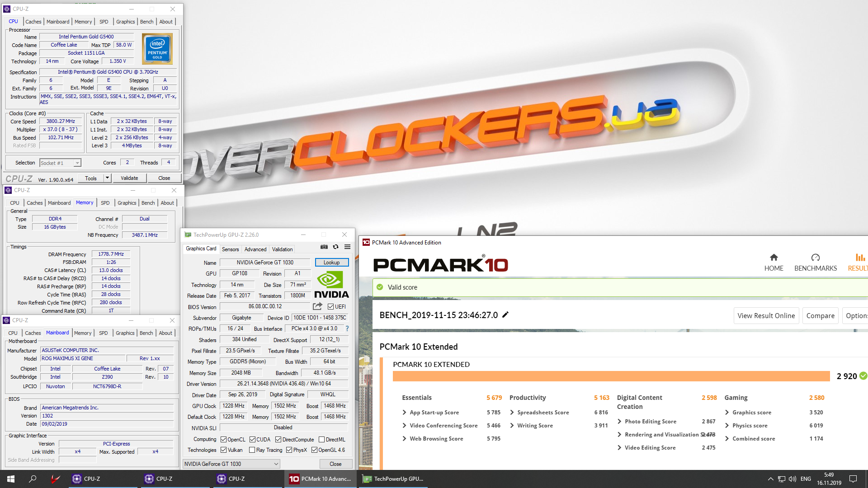Screen dimensions: 868x488
Task: Click the PCMark 10 window title icon
Action: tap(366, 243)
